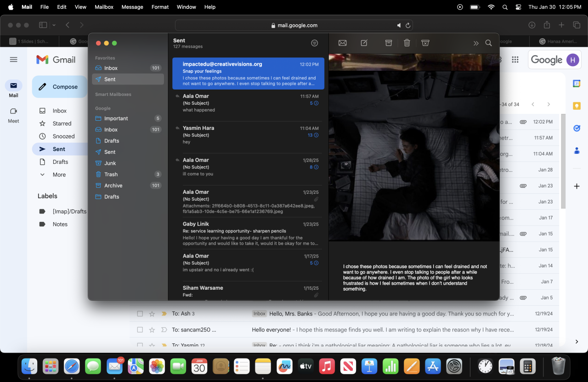Click the filter messages icon
The height and width of the screenshot is (382, 588).
[315, 43]
